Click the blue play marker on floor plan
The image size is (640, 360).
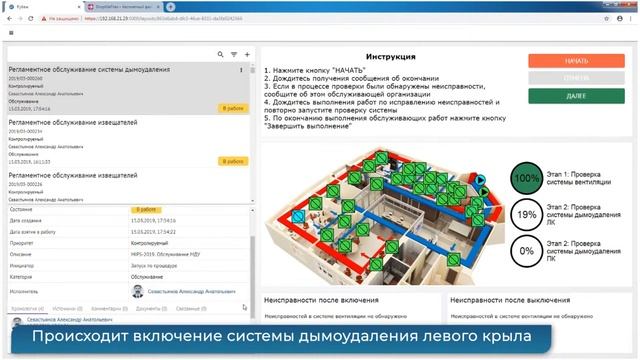click(x=480, y=180)
